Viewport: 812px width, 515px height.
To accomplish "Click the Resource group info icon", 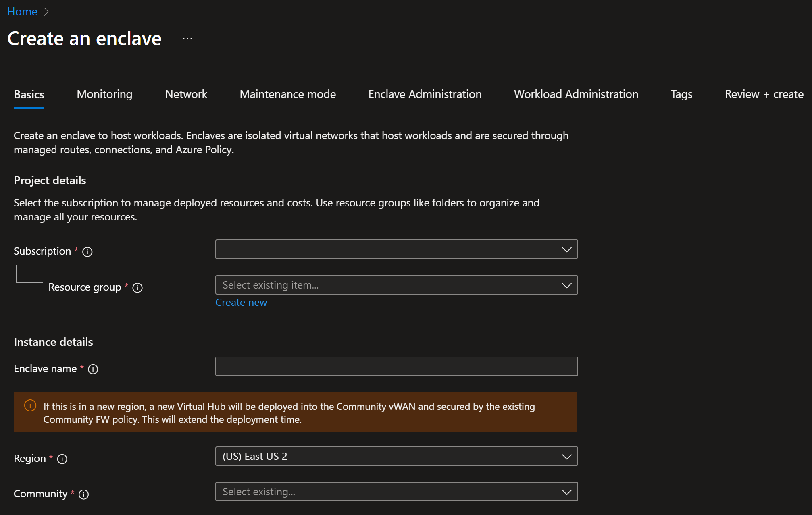I will (x=137, y=288).
